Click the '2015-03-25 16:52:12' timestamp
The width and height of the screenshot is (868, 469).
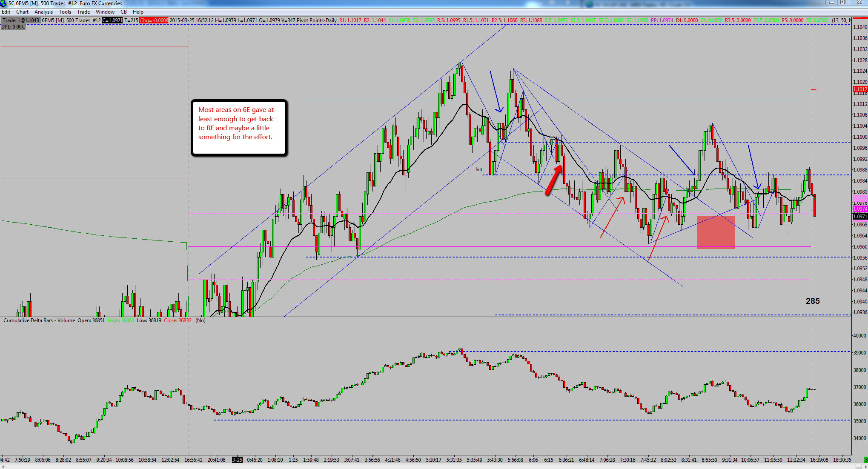[x=192, y=20]
